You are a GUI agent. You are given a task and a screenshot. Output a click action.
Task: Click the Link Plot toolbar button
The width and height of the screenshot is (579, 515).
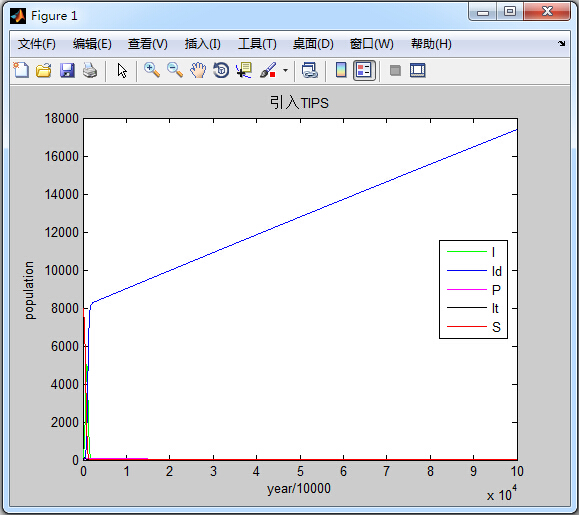pyautogui.click(x=309, y=70)
